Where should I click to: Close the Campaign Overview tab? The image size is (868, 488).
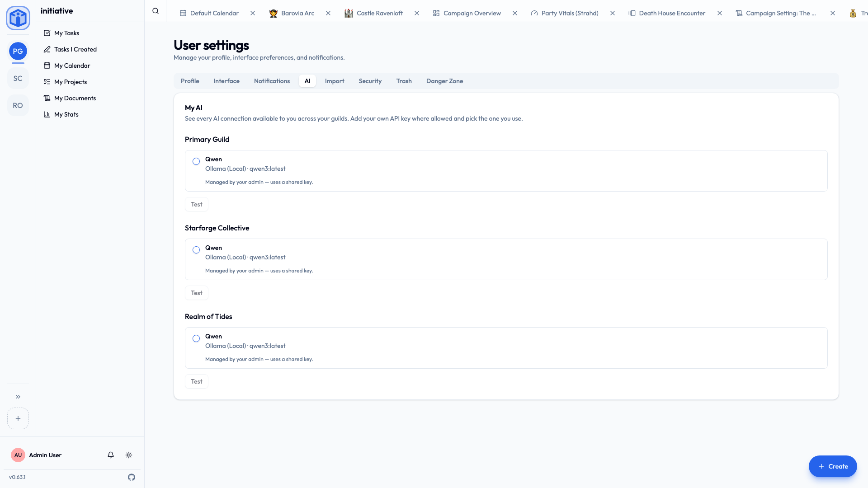pos(515,13)
